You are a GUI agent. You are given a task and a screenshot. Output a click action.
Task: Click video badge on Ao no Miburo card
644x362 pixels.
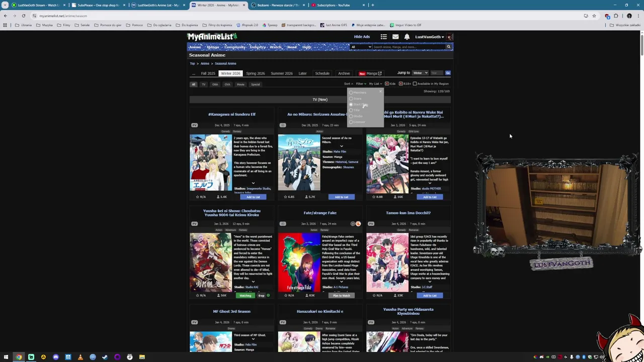(x=283, y=125)
